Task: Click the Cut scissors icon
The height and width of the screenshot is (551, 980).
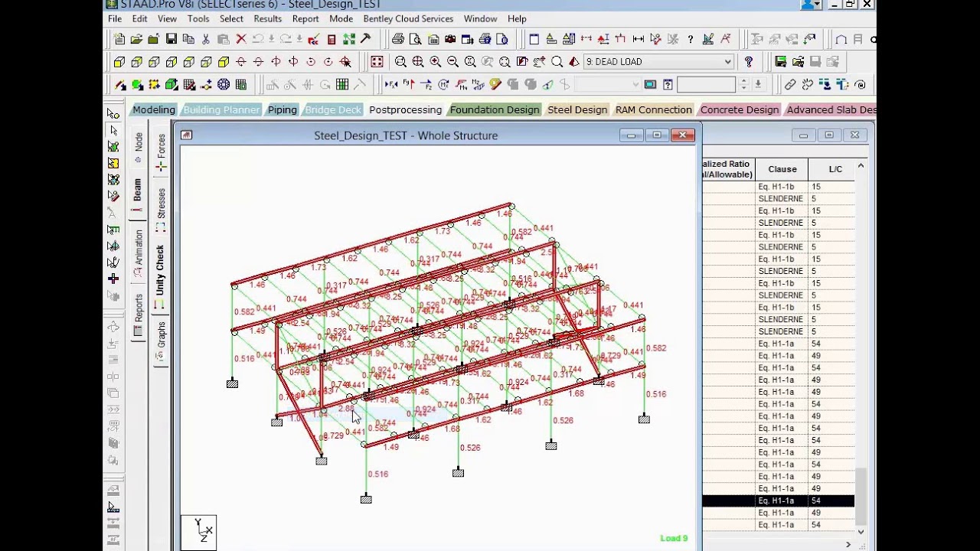Action: [205, 39]
